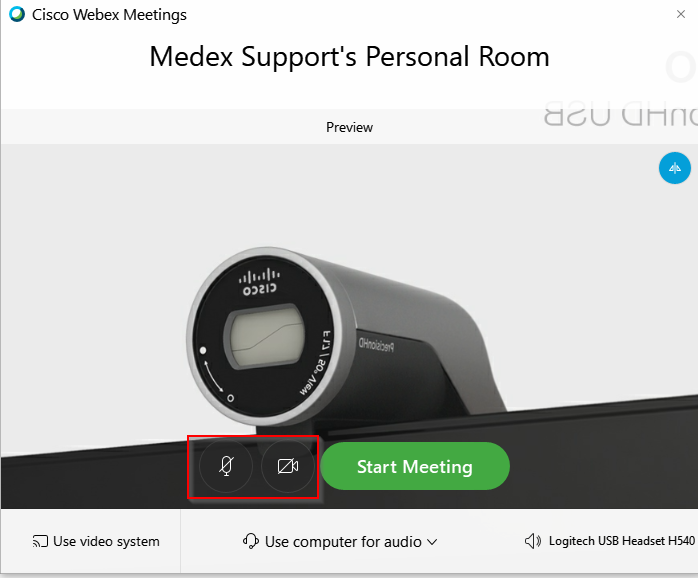This screenshot has height=578, width=698.
Task: Click the cast icon beside Use video system
Action: [x=40, y=541]
